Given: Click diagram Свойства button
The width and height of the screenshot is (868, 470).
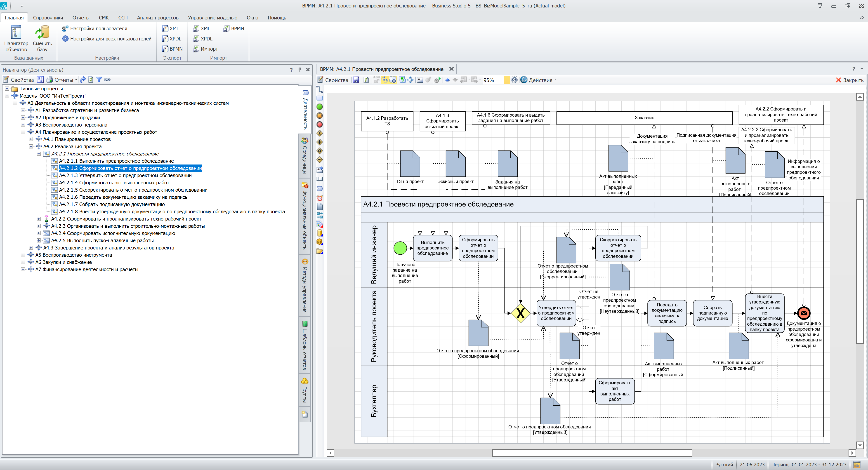Looking at the screenshot, I should click(x=333, y=80).
